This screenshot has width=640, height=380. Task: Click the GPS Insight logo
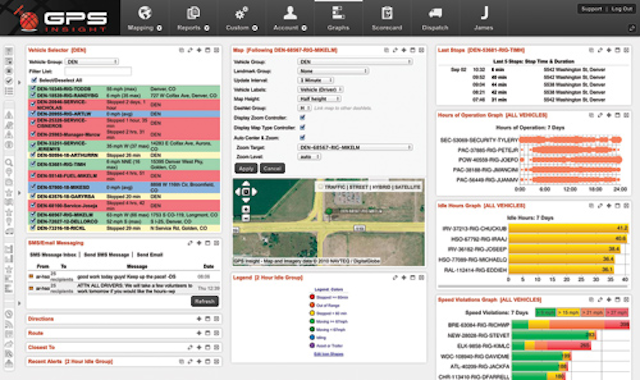tap(61, 18)
